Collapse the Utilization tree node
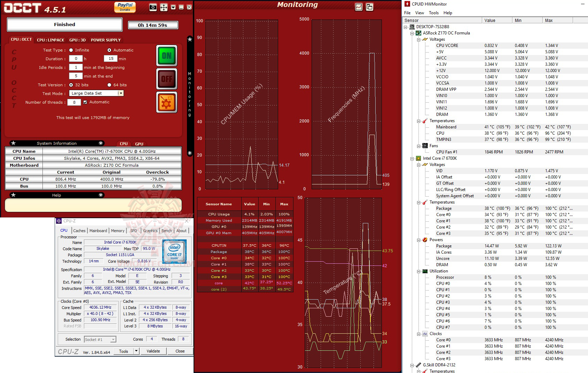588x373 pixels. pos(419,271)
